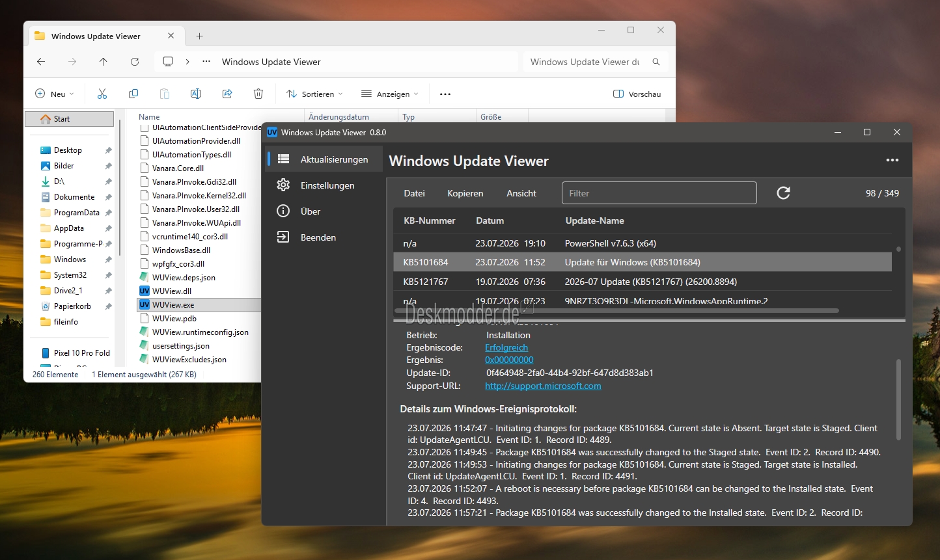This screenshot has height=560, width=940.
Task: Open Start in Explorer navigation pane
Action: pyautogui.click(x=69, y=119)
